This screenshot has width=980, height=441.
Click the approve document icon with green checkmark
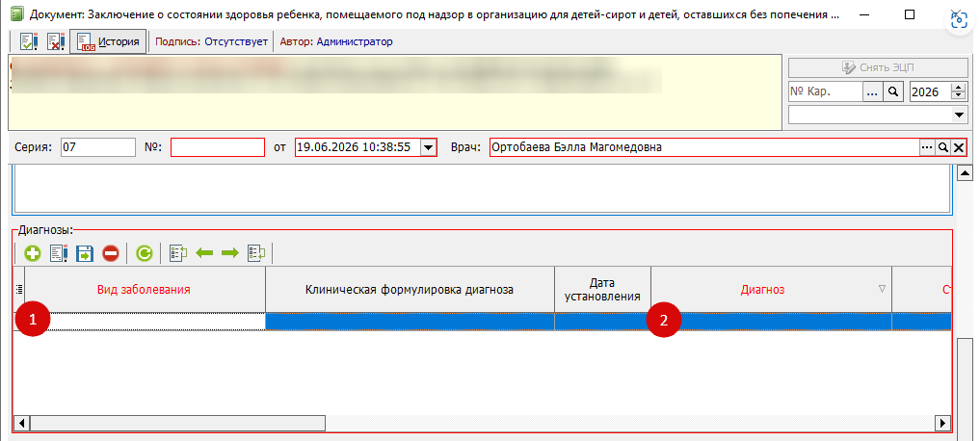pos(28,41)
